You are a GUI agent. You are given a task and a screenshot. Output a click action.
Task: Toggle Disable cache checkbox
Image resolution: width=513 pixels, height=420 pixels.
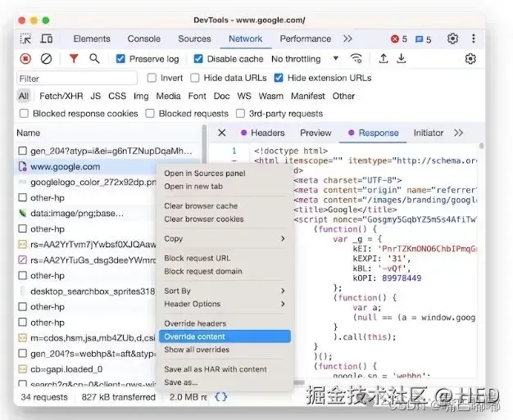pyautogui.click(x=198, y=59)
